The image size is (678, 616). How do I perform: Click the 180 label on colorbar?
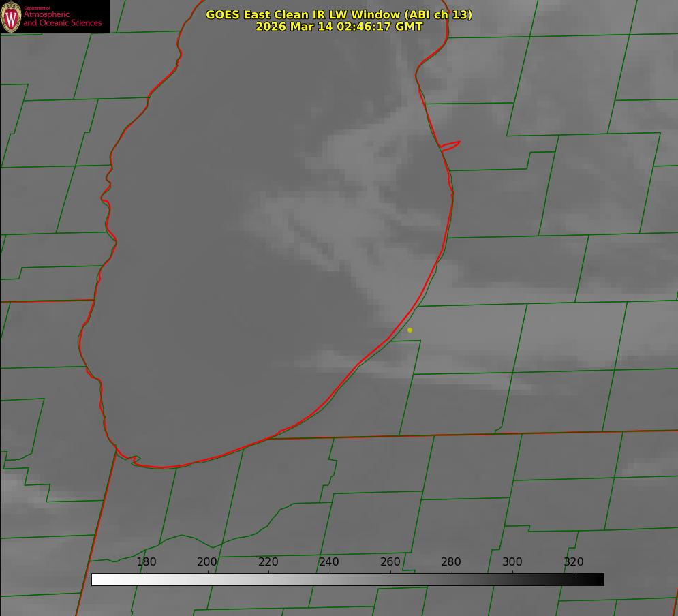[147, 562]
